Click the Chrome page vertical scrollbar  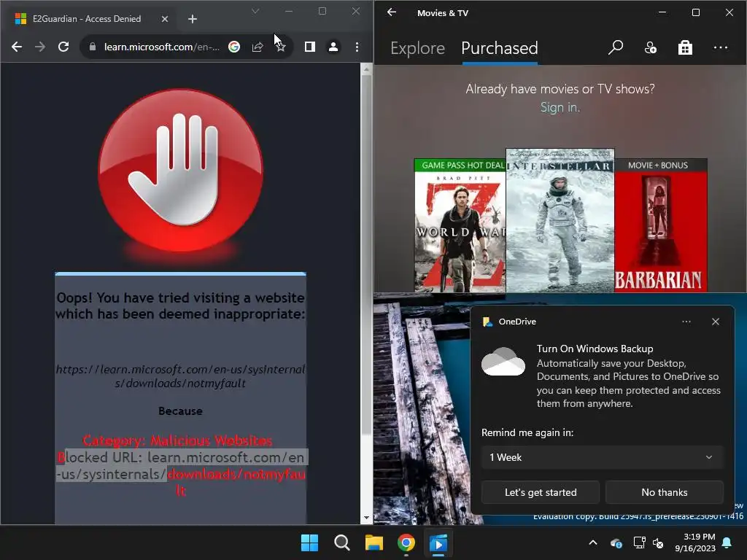point(366,254)
